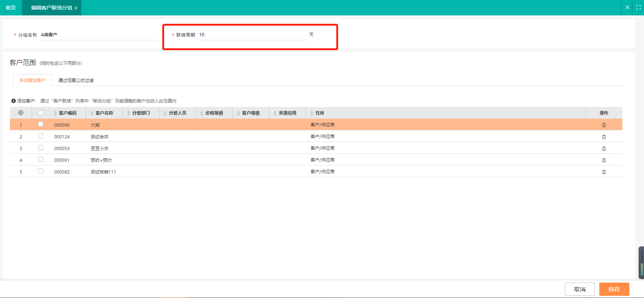Check the box for customer 000090
The width and height of the screenshot is (644, 298).
pos(41,124)
